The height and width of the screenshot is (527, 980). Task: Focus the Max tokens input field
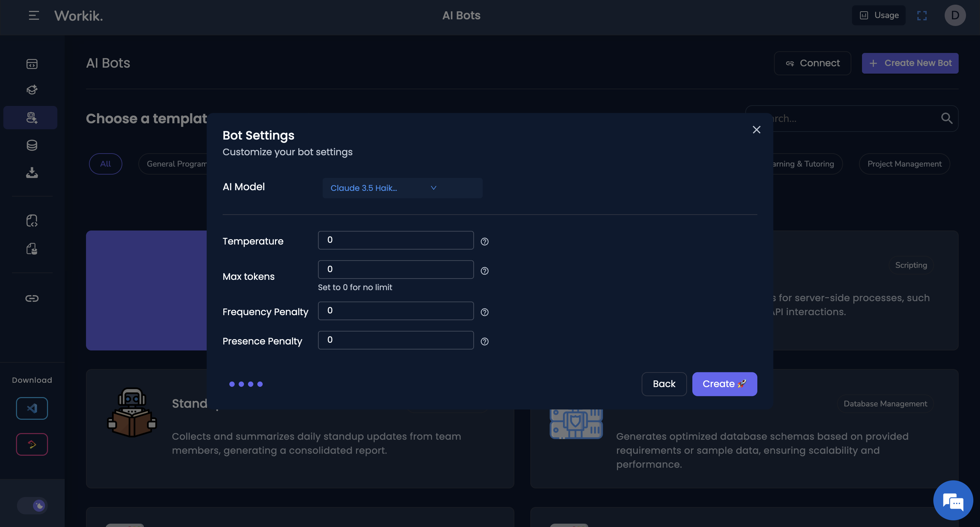pyautogui.click(x=396, y=269)
